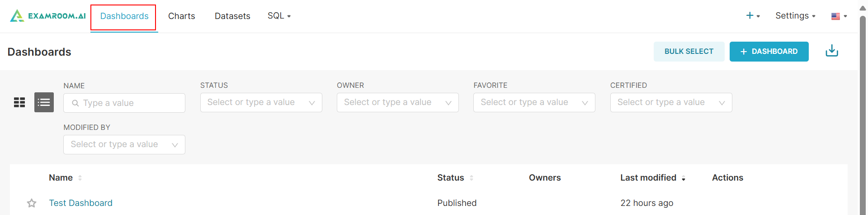The image size is (868, 215).
Task: Open the plus new-item menu
Action: point(752,16)
